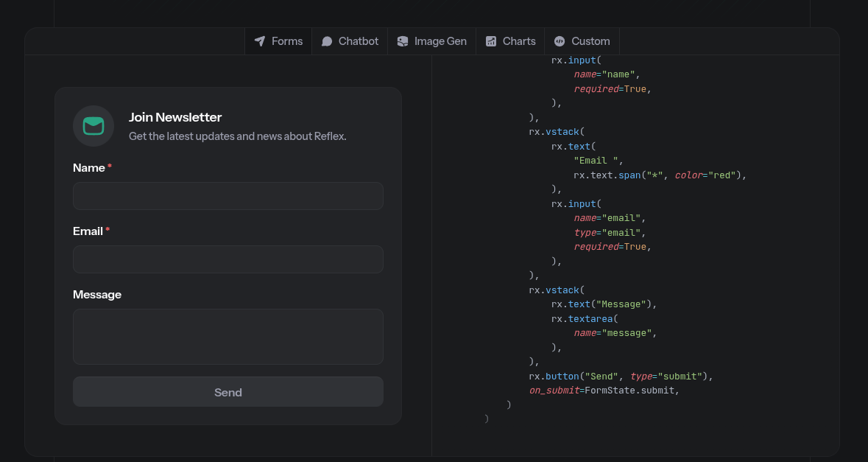The width and height of the screenshot is (868, 462).
Task: Click the bar chart icon on Charts
Action: [x=491, y=41]
